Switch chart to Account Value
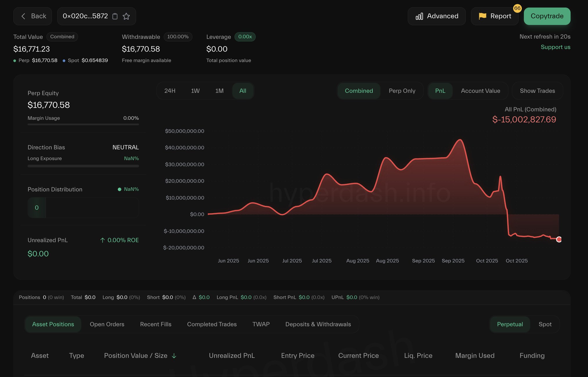The image size is (588, 377). pos(480,91)
